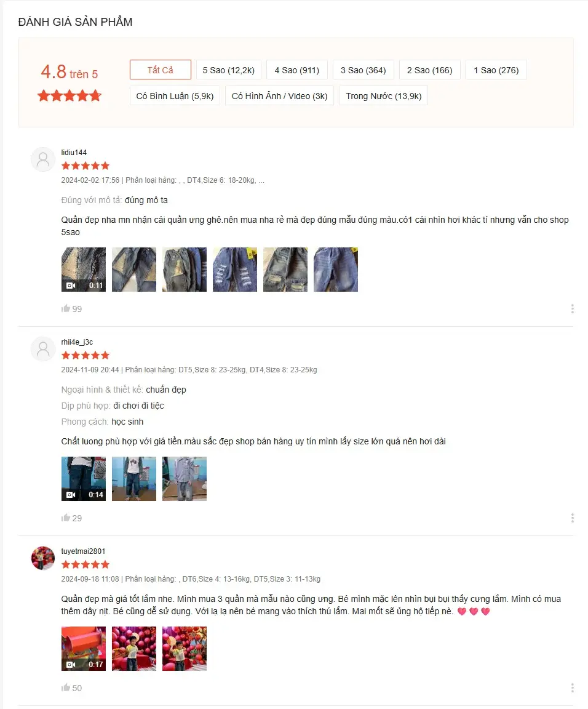Image resolution: width=588 pixels, height=709 pixels.
Task: Open three-dot menu on tuyetmai2801's review
Action: tap(572, 687)
